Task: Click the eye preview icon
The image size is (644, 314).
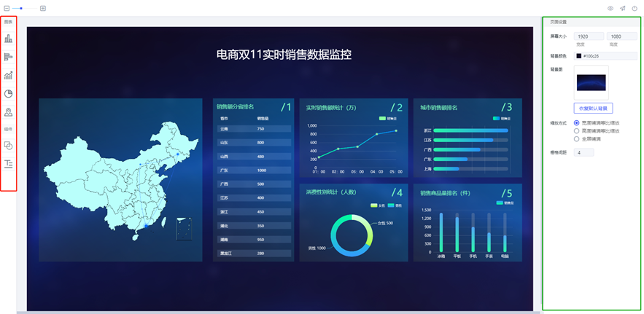Action: click(610, 9)
